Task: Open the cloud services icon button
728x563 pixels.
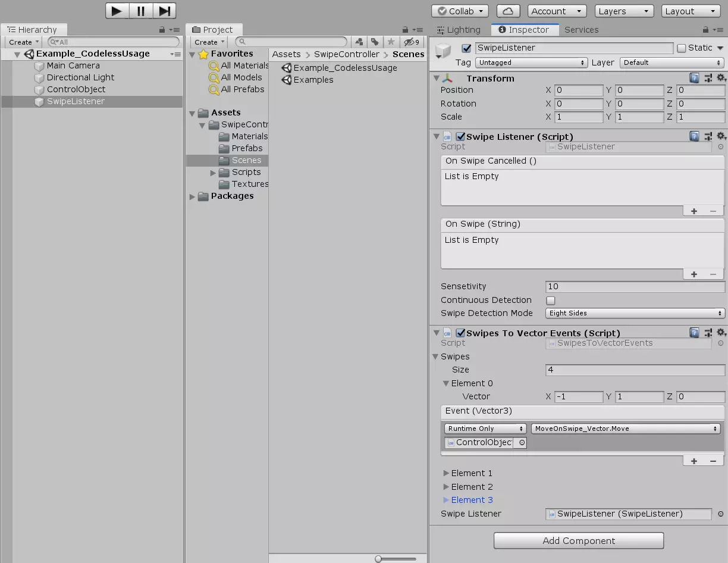Action: pos(508,11)
